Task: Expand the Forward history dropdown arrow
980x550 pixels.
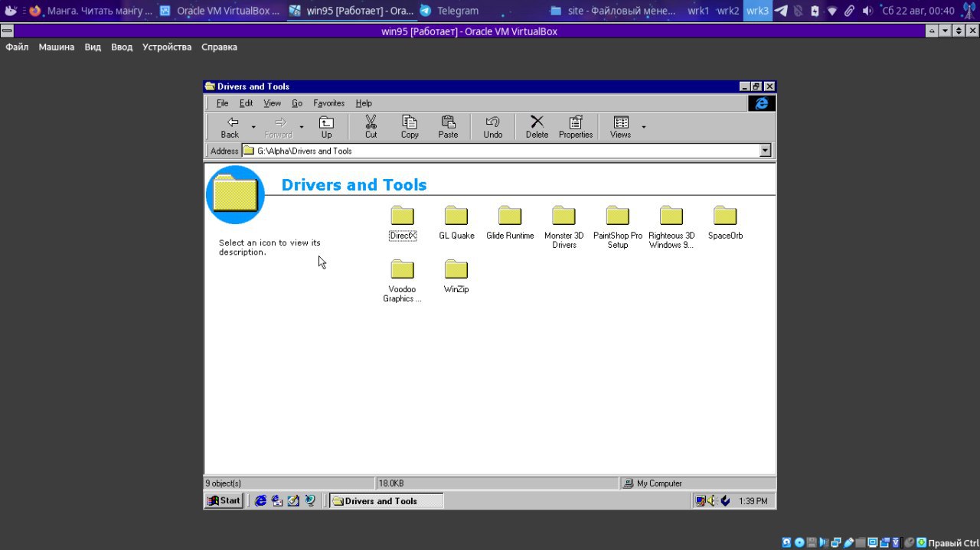Action: 302,127
